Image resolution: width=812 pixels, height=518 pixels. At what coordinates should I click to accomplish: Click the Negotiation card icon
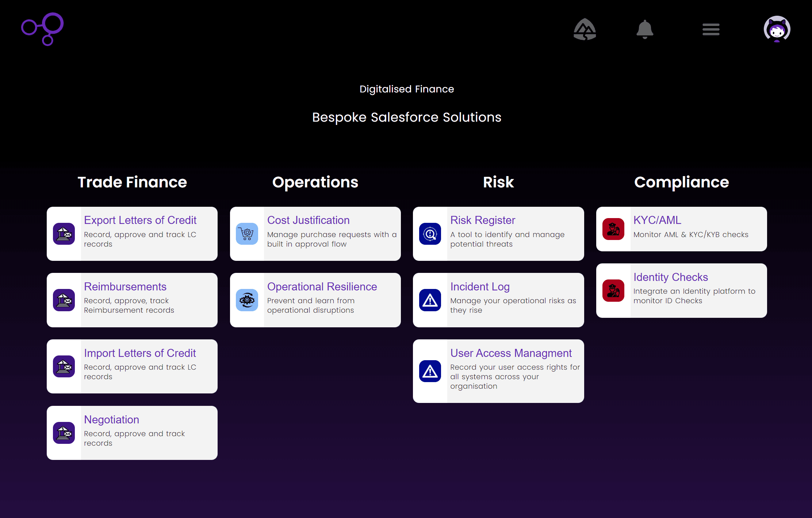coord(64,433)
